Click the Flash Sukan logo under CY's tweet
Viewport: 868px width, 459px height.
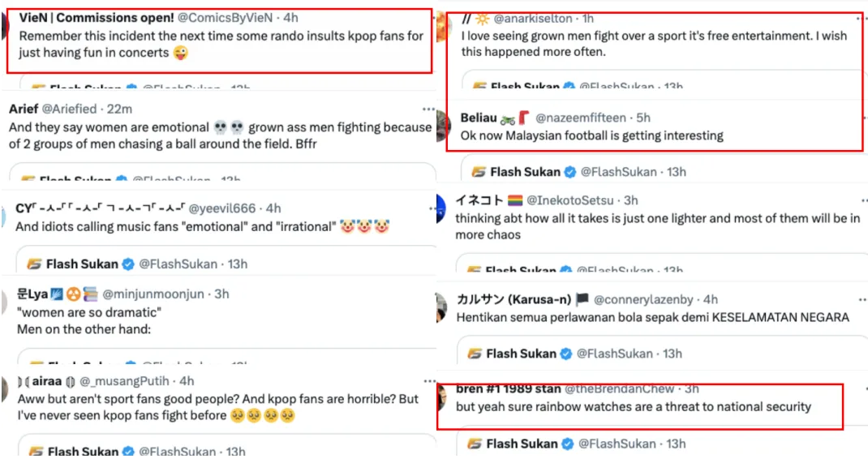pyautogui.click(x=35, y=264)
